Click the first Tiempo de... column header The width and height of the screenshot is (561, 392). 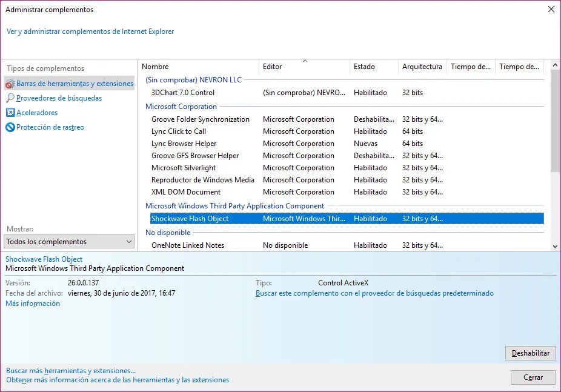pyautogui.click(x=471, y=67)
